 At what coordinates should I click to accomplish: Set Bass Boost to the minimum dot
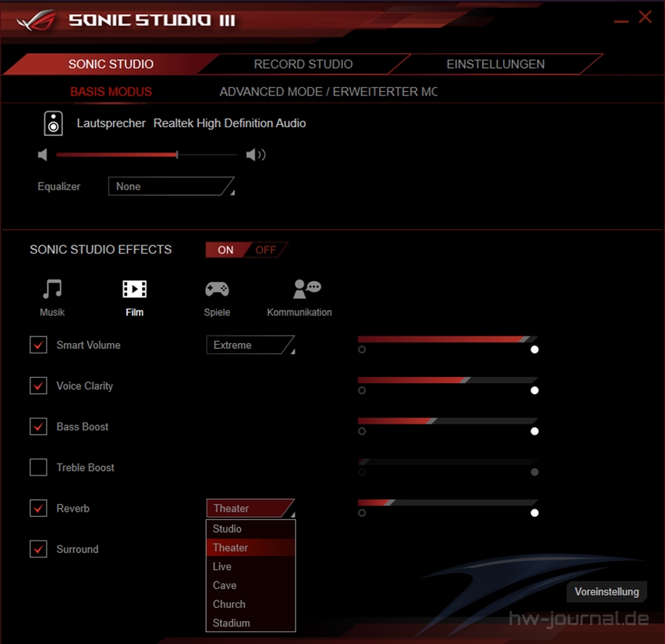[362, 431]
